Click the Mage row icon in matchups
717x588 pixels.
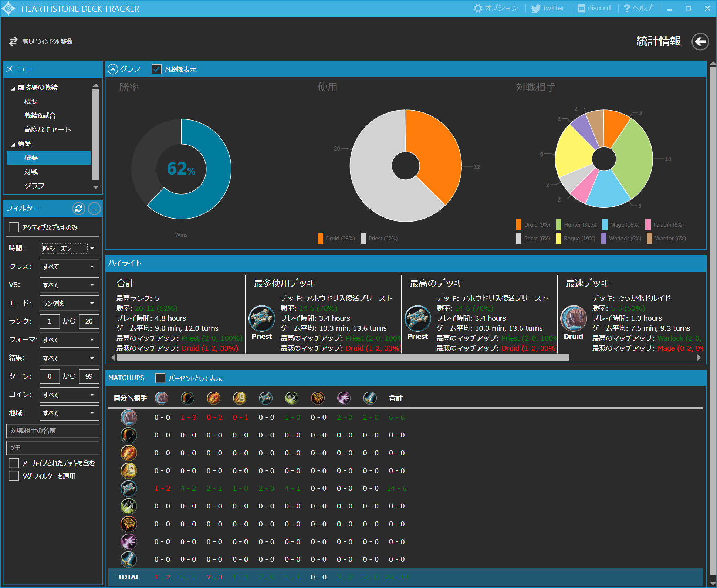click(129, 453)
